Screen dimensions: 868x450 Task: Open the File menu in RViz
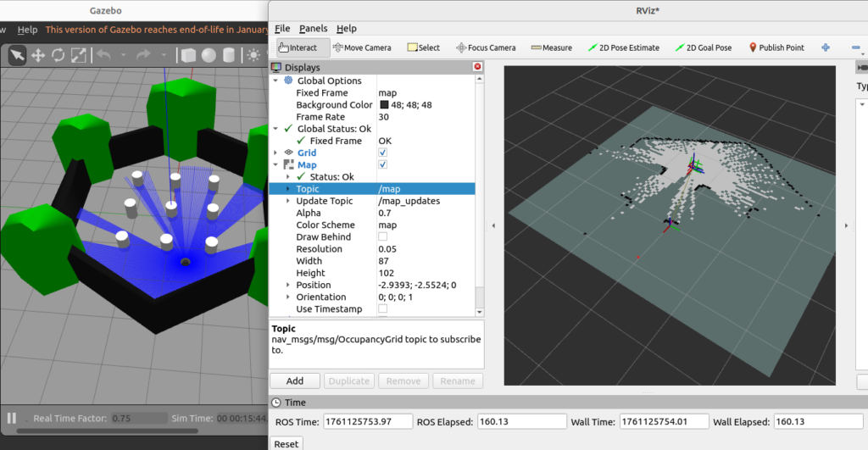[x=282, y=28]
